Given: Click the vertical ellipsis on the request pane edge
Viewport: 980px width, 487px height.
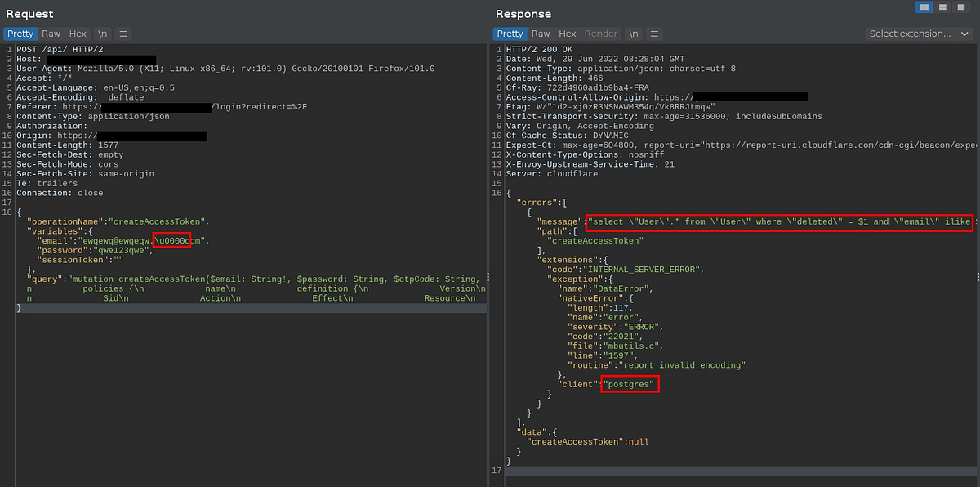Looking at the screenshot, I should (487, 278).
